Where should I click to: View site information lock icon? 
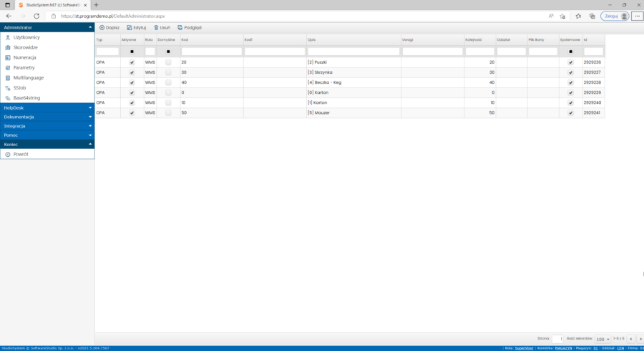coord(54,16)
